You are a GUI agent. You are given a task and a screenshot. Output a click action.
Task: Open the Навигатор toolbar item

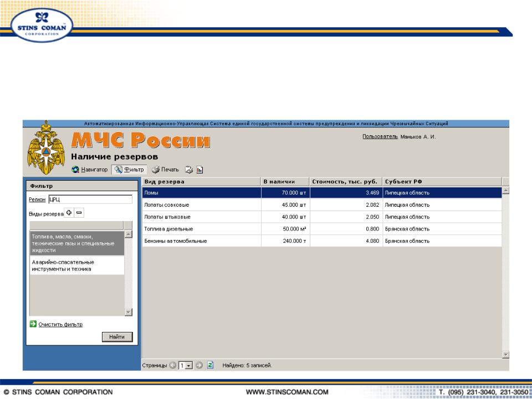tap(90, 170)
